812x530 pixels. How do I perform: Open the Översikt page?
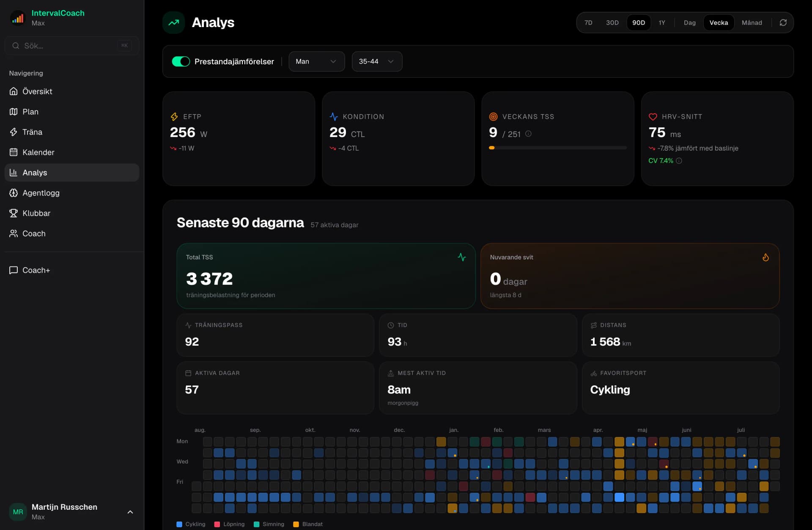(72, 91)
